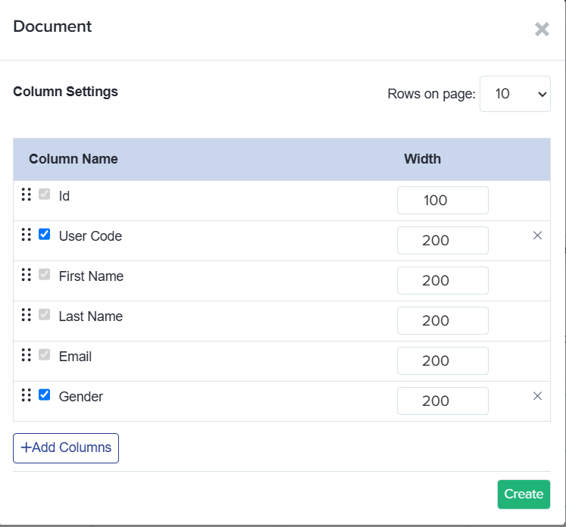Click the drag handle for Gender row
Screen dimensions: 566x527
(x=26, y=395)
